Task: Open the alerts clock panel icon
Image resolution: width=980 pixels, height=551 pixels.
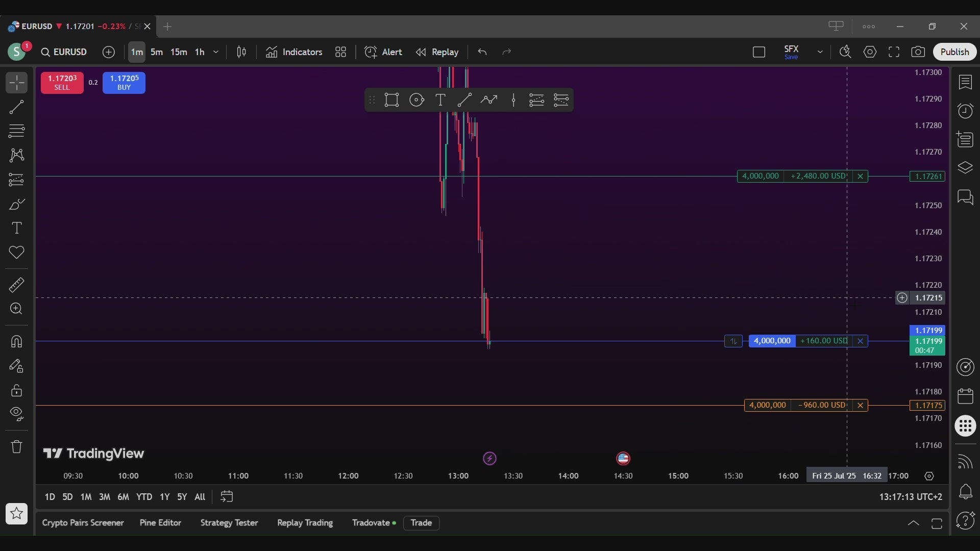Action: pyautogui.click(x=965, y=111)
